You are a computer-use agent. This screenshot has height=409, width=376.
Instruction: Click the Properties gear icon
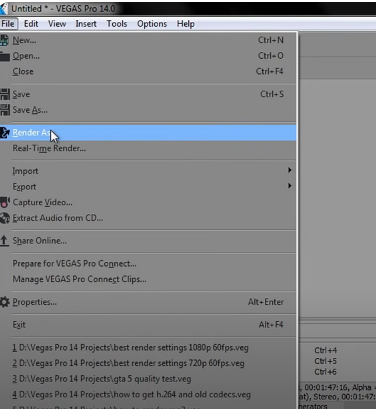[5, 302]
